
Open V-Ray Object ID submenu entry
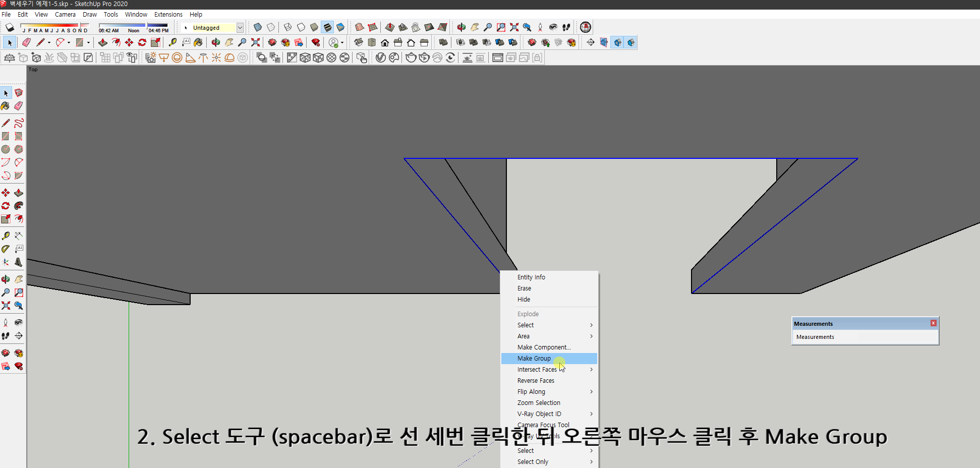pos(549,414)
